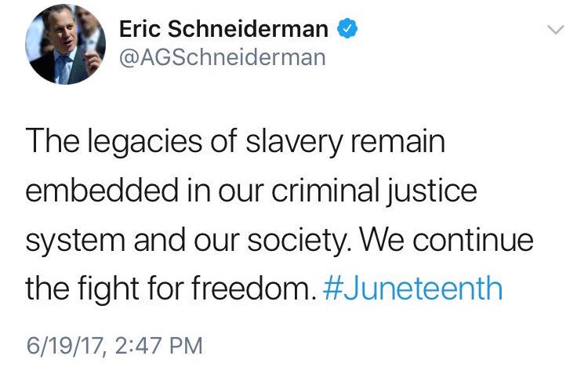Click the blue verified badge icon
This screenshot has height=374, width=588.
point(347,28)
